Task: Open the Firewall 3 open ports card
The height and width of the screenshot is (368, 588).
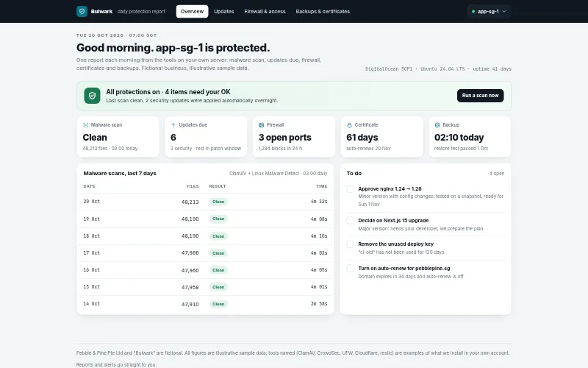Action: pos(294,137)
